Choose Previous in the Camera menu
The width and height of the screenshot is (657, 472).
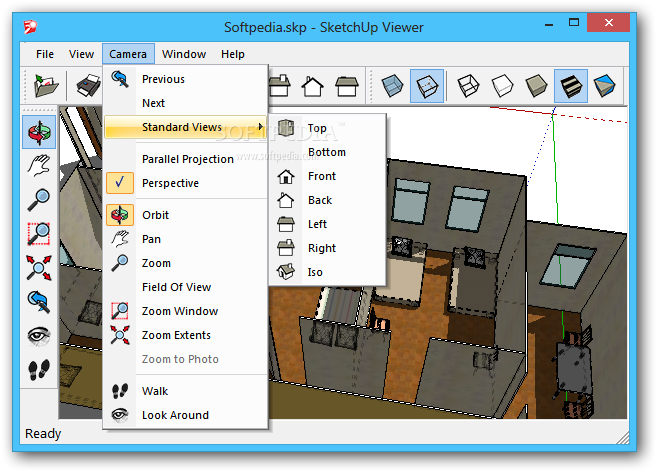pyautogui.click(x=185, y=79)
